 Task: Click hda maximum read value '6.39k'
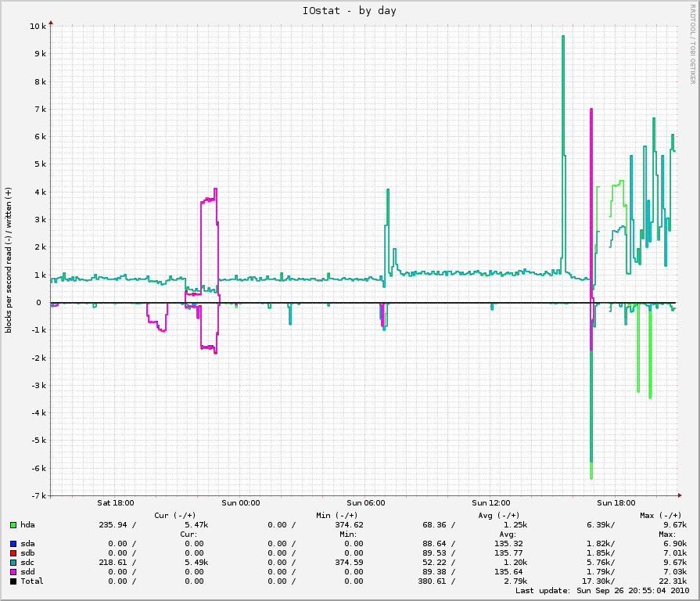point(598,525)
